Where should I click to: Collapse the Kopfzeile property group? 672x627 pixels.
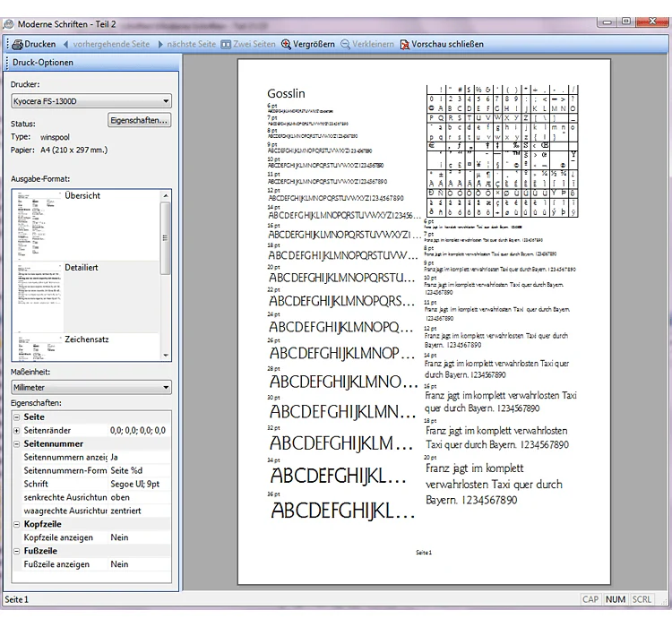pos(17,524)
